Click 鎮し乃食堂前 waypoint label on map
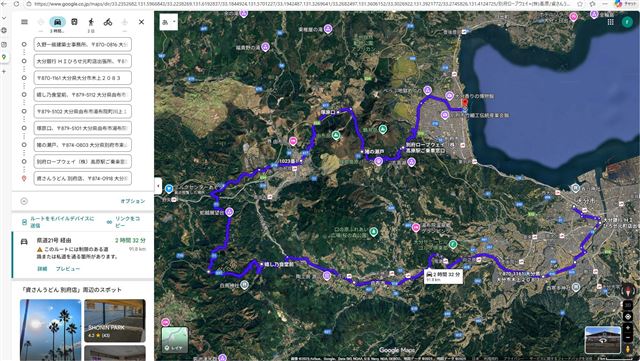This screenshot has height=361, width=640. pos(278,264)
